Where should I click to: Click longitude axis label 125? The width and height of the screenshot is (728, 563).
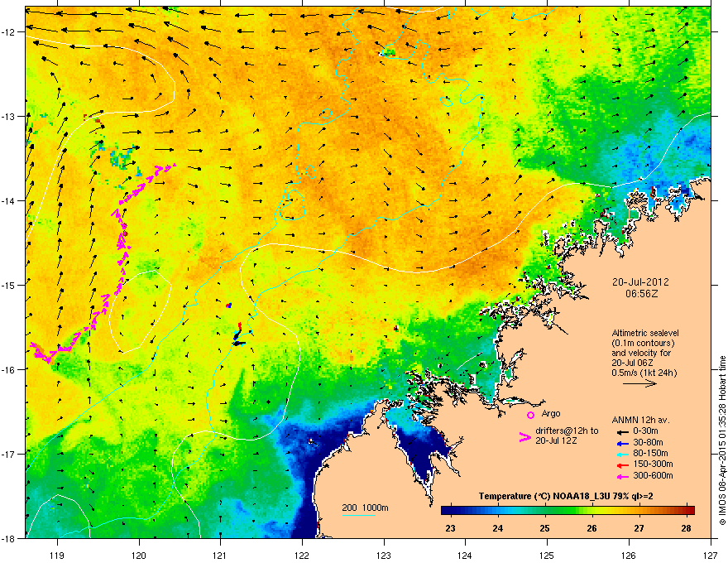[x=547, y=555]
